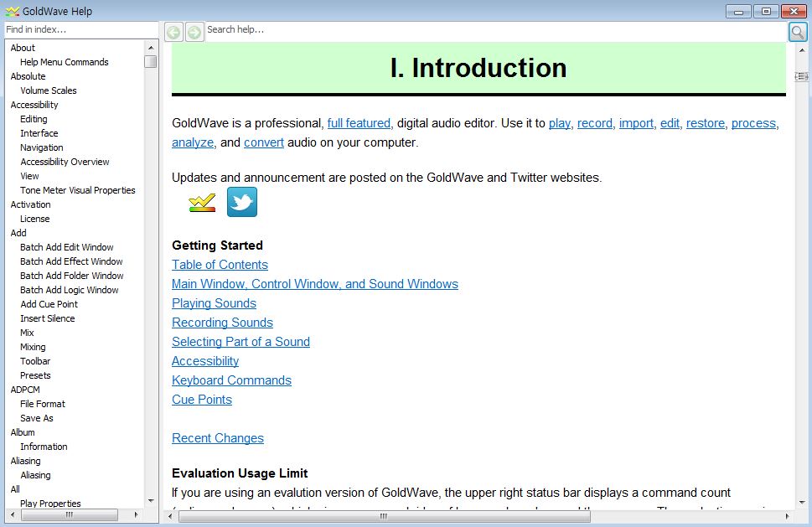This screenshot has width=812, height=527.
Task: Open the convert link
Action: click(264, 142)
